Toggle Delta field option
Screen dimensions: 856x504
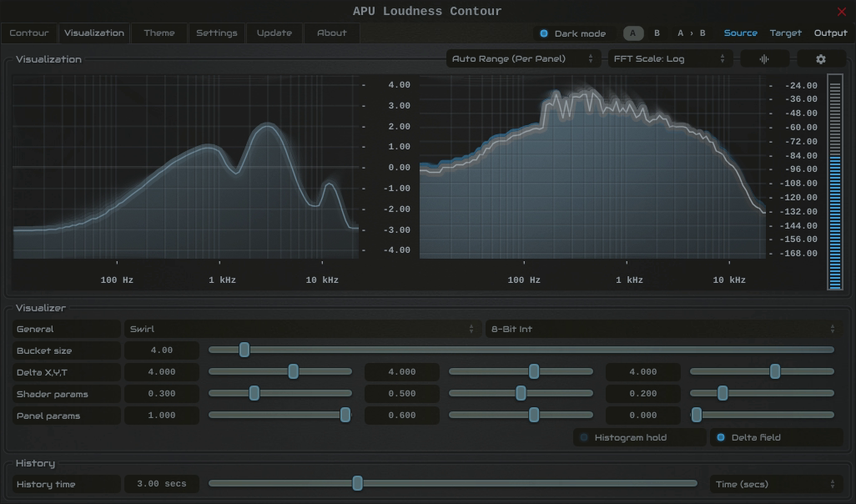point(776,437)
